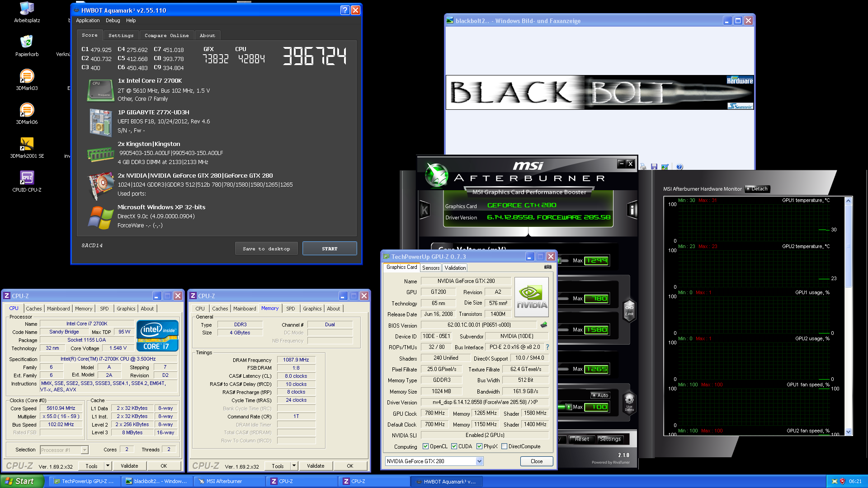Toggle the PhysX checkbox in GPU-Z
This screenshot has height=488, width=868.
pyautogui.click(x=479, y=446)
